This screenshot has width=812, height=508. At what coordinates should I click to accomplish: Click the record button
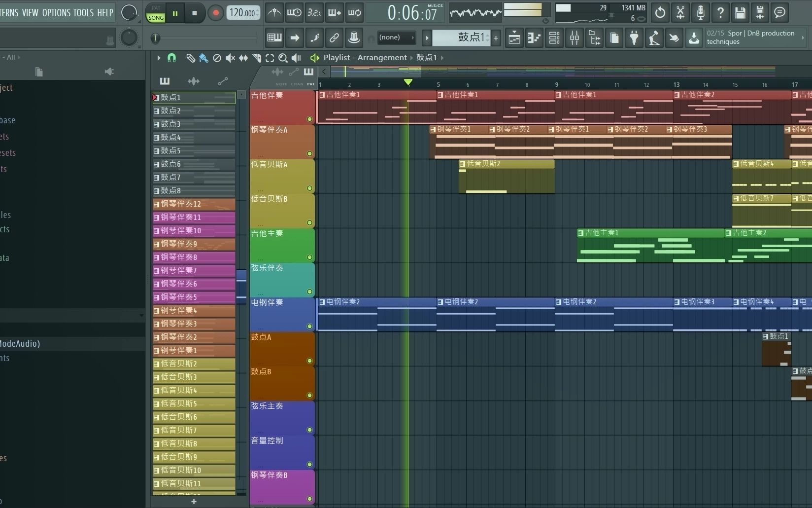pos(215,13)
